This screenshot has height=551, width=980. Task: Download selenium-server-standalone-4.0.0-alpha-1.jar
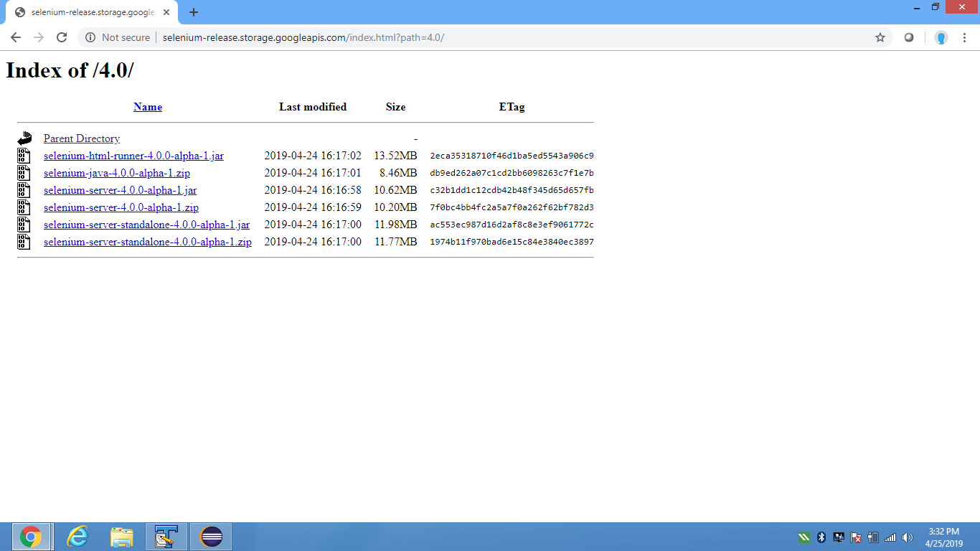pyautogui.click(x=146, y=225)
